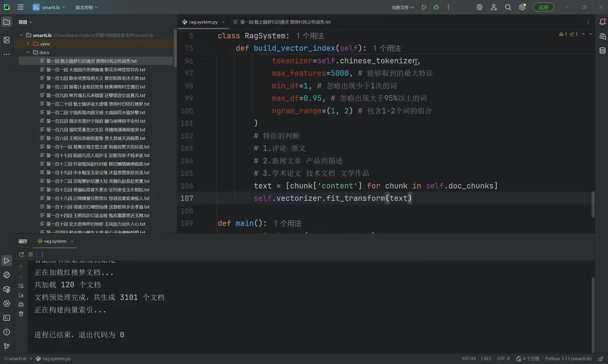Screen dimensions: 608x364
Task: Select file 第一百一回 大观园月夜感幽魂
Action: 93,70
